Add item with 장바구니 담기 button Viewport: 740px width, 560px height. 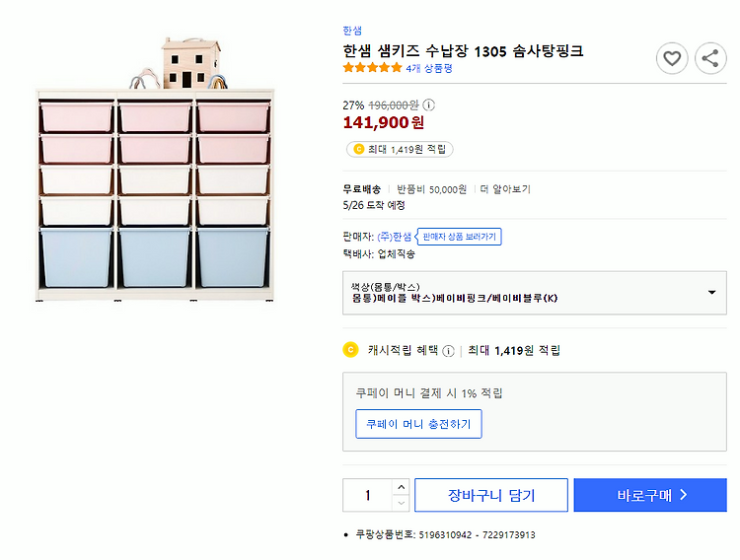pos(491,495)
